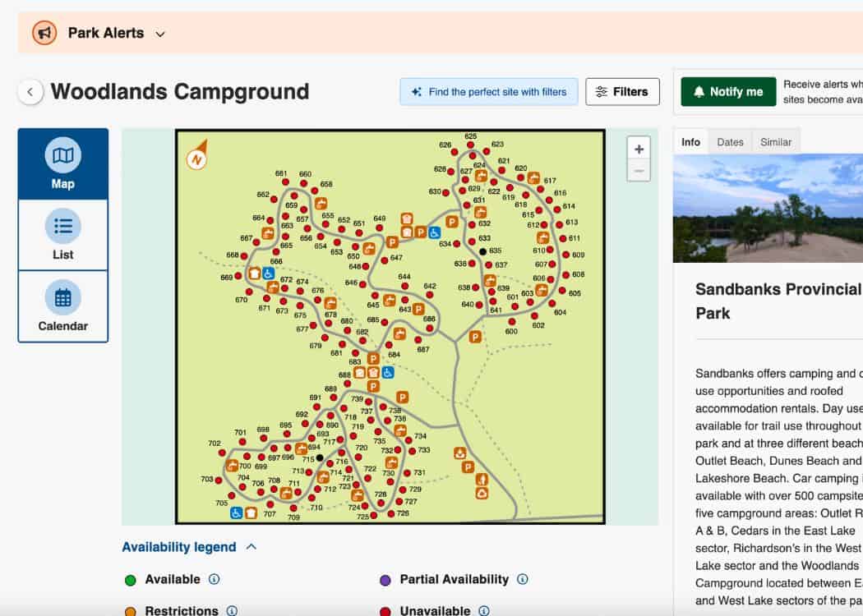The image size is (863, 616).
Task: Click the parking icon left of site 632
Action: pos(452,222)
